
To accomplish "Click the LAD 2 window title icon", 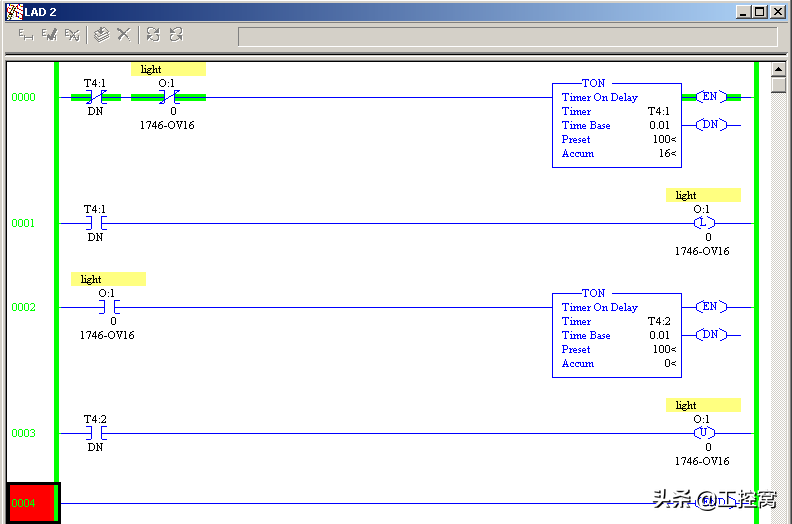I will click(14, 11).
